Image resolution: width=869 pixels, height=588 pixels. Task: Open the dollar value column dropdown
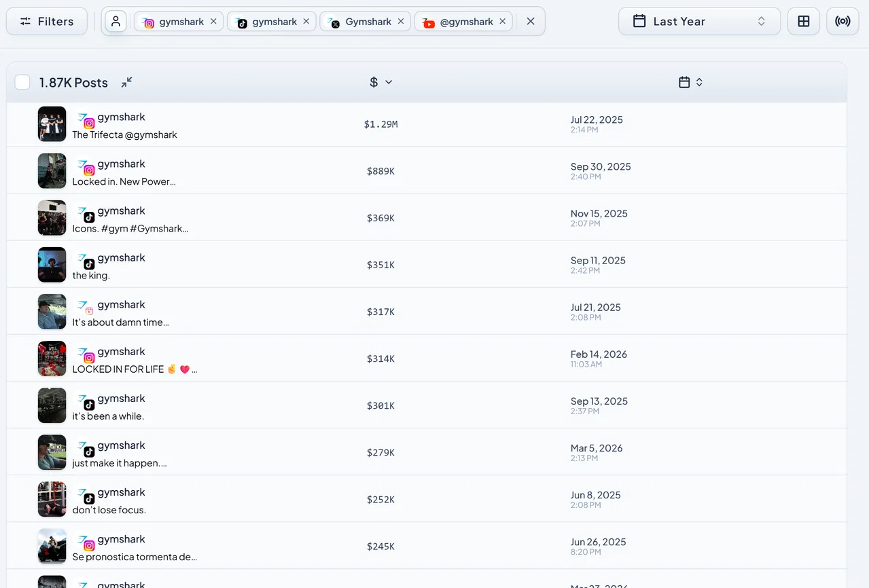381,82
